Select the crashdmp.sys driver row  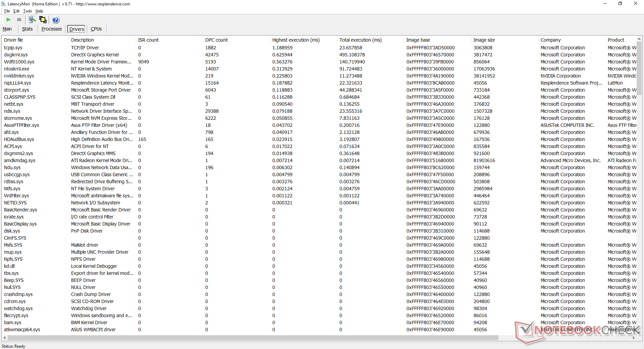pos(319,294)
